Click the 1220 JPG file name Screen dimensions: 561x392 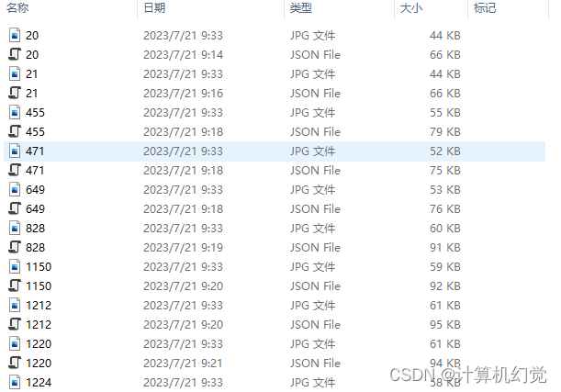tap(39, 344)
